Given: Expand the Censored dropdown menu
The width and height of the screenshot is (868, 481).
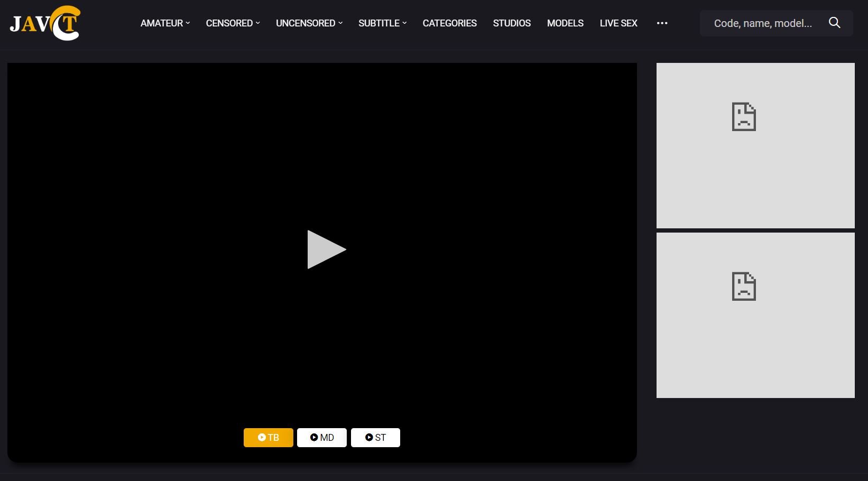Looking at the screenshot, I should point(233,23).
